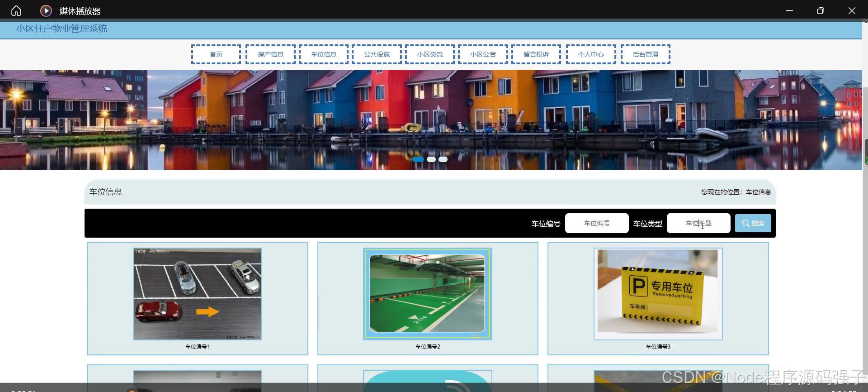Click the 车位类型 search input field
The width and height of the screenshot is (868, 392).
[698, 223]
